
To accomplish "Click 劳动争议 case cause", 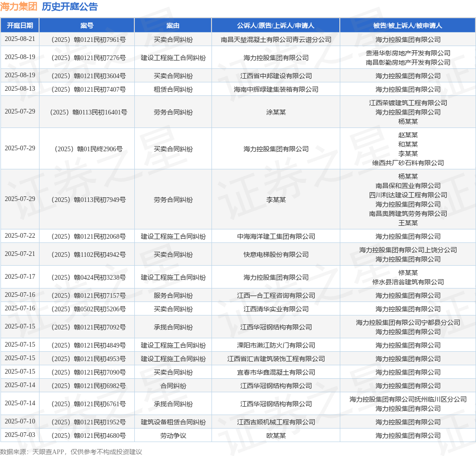I will (x=173, y=436).
